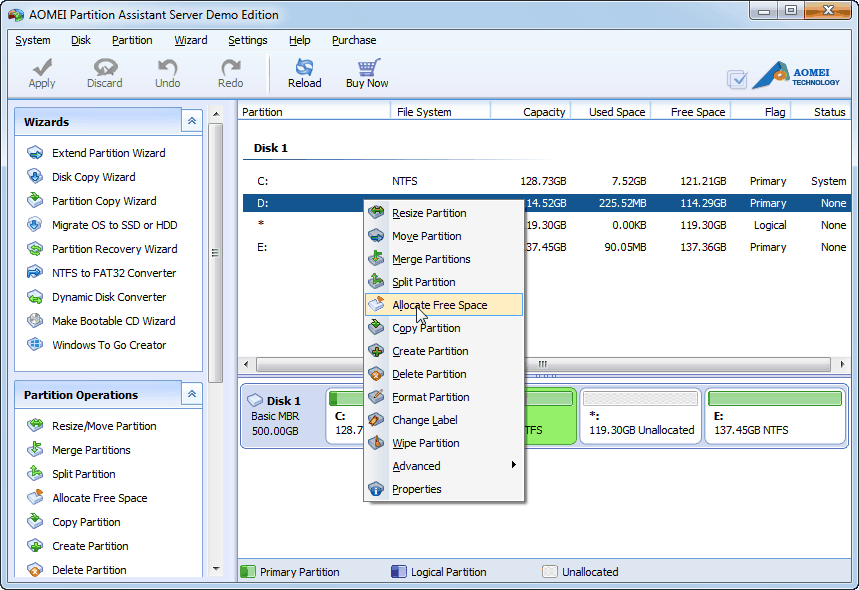This screenshot has height=590, width=859.
Task: Launch the Windows To Go Creator
Action: pos(108,345)
